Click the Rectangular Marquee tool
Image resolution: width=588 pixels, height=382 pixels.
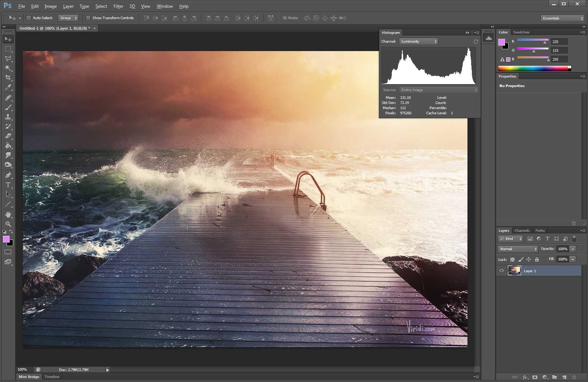coord(8,49)
